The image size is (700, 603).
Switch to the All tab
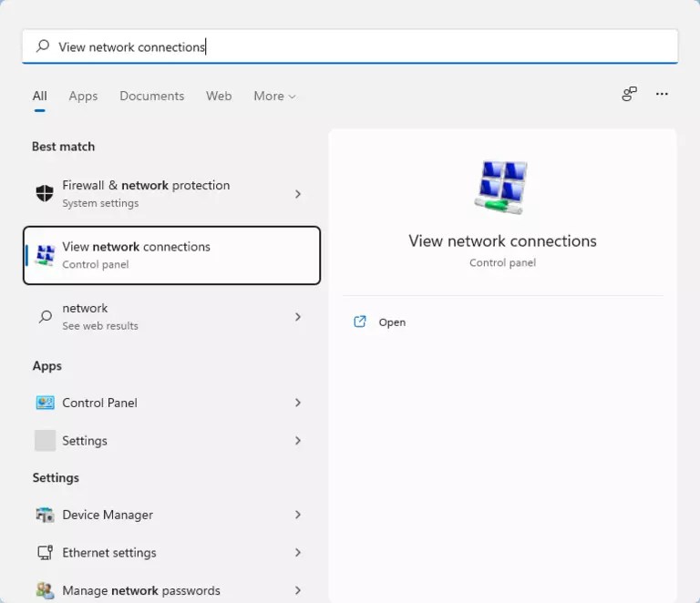(40, 96)
